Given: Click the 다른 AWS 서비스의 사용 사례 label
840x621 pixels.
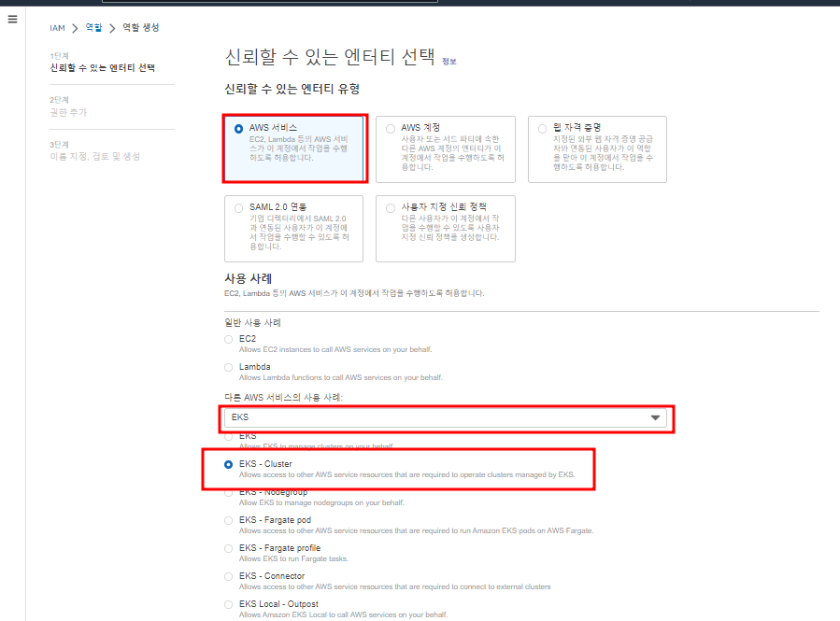Looking at the screenshot, I should point(283,397).
